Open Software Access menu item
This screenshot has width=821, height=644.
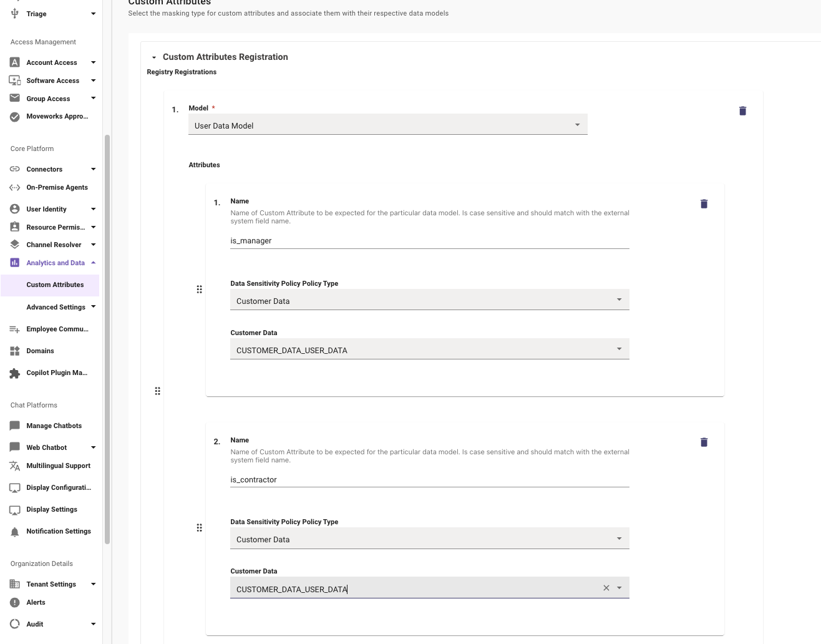[52, 80]
